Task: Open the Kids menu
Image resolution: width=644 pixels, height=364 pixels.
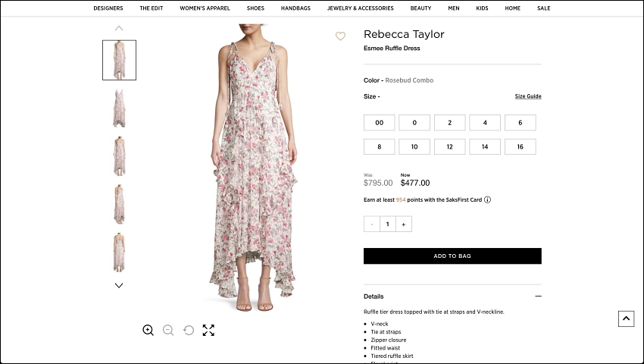Action: [x=482, y=8]
